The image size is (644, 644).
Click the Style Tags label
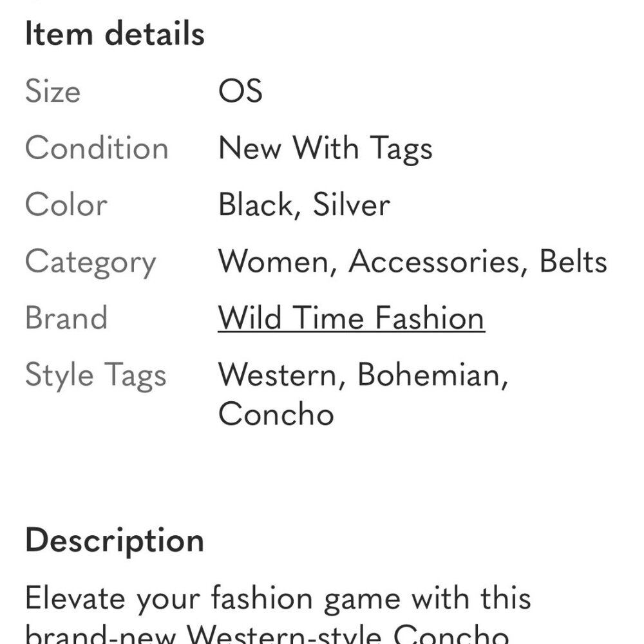pyautogui.click(x=95, y=375)
